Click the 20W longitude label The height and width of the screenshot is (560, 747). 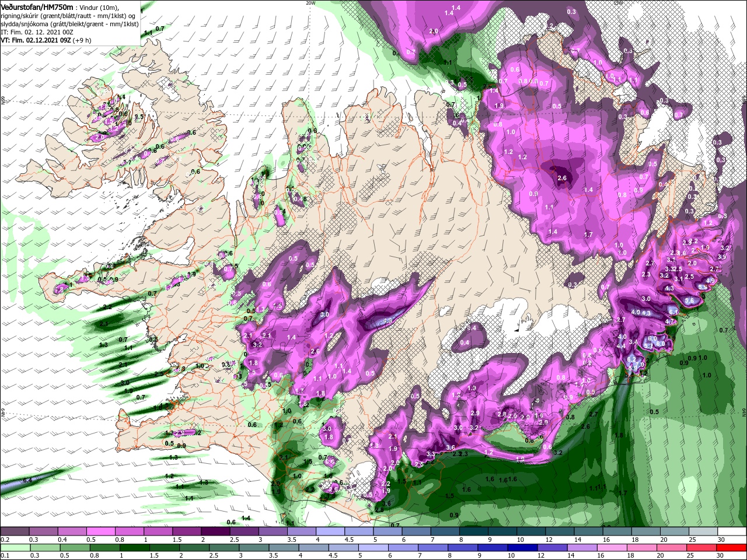310,3
